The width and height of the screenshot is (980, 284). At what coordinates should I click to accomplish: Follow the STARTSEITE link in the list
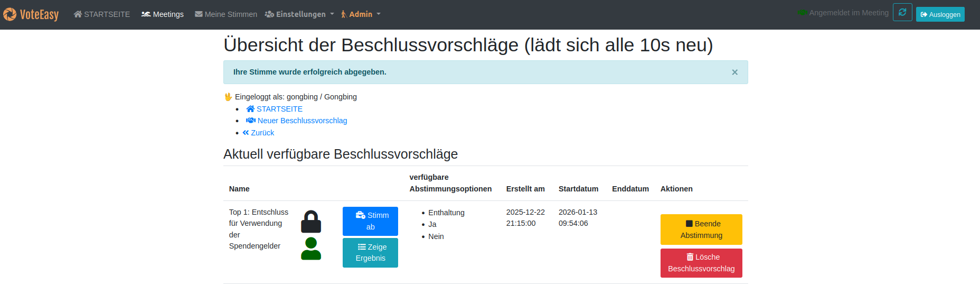275,109
